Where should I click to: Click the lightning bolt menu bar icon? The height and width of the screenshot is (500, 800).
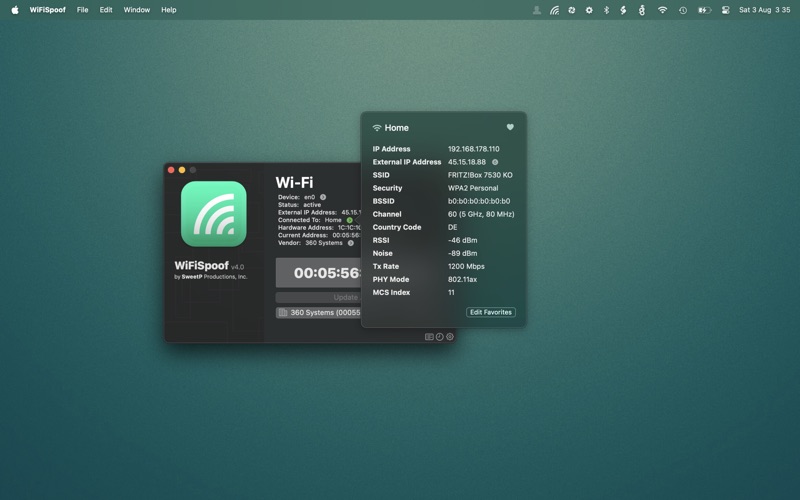pyautogui.click(x=623, y=10)
